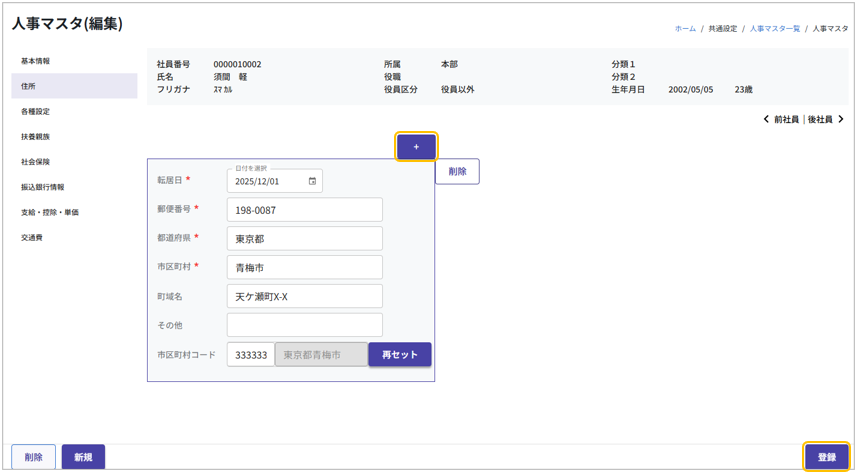Image resolution: width=857 pixels, height=474 pixels.
Task: Open 振込銀行情報 in sidebar
Action: pyautogui.click(x=43, y=187)
